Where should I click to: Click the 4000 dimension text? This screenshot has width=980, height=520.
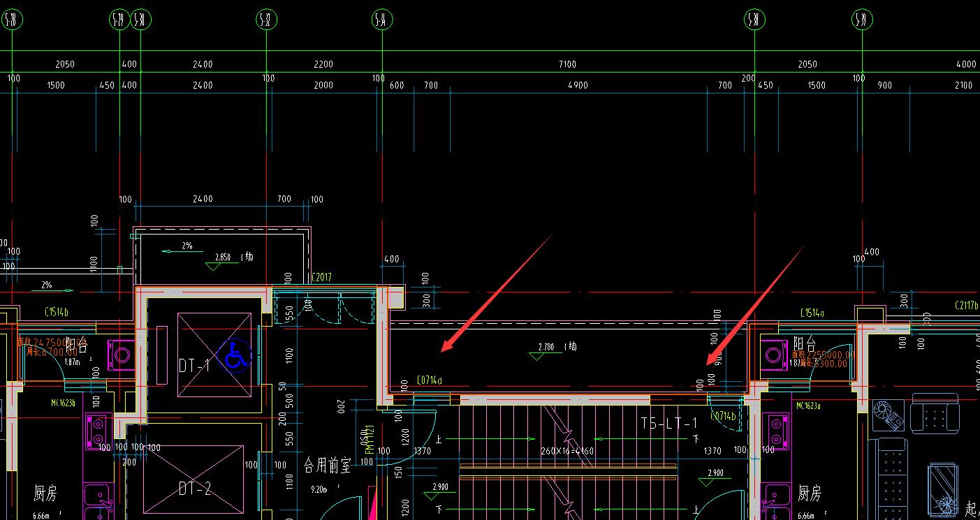tap(966, 64)
